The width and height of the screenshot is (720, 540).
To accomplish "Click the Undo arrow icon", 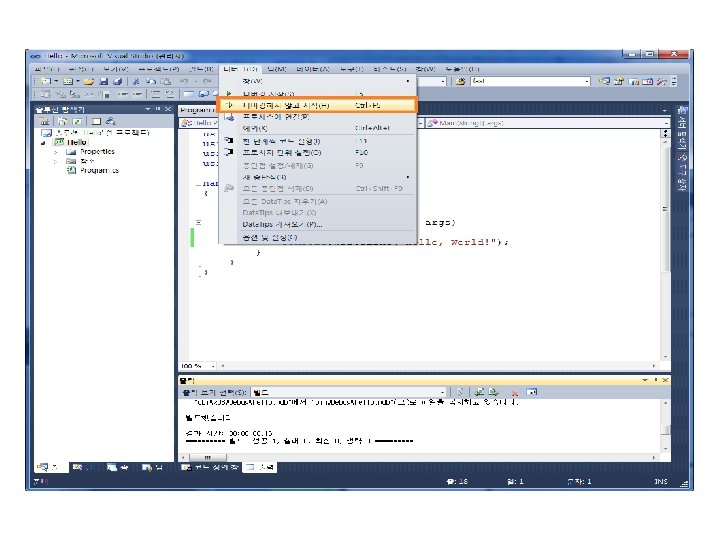I will coord(184,81).
